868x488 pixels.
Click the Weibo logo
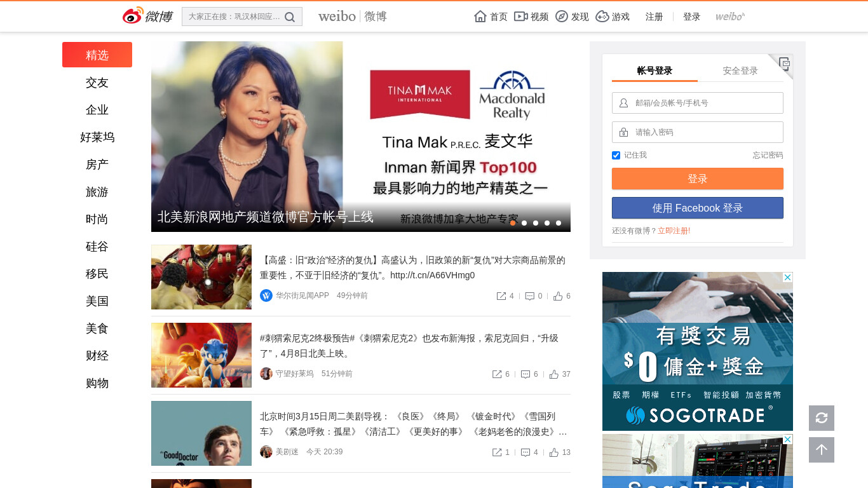click(x=147, y=16)
